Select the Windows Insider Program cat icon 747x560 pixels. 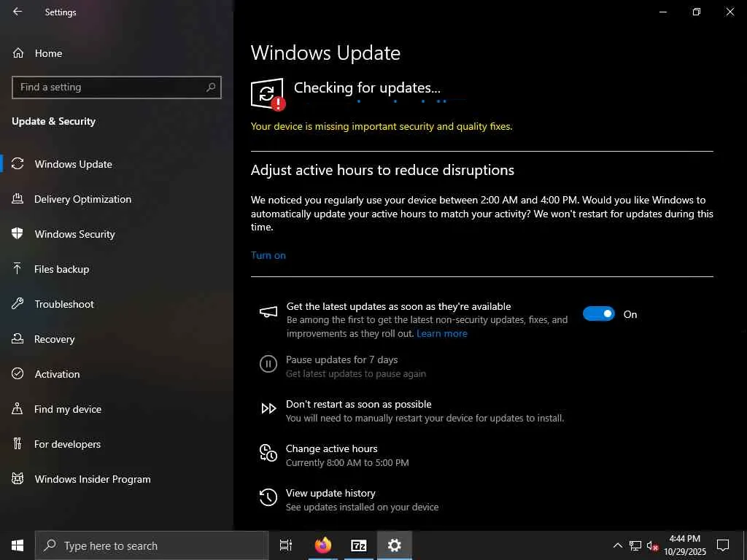tap(18, 479)
